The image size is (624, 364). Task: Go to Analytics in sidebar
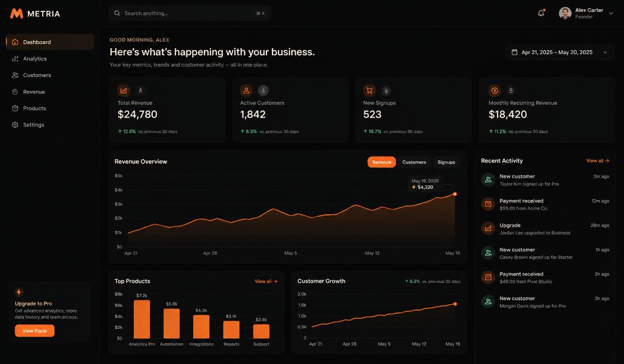(50, 58)
